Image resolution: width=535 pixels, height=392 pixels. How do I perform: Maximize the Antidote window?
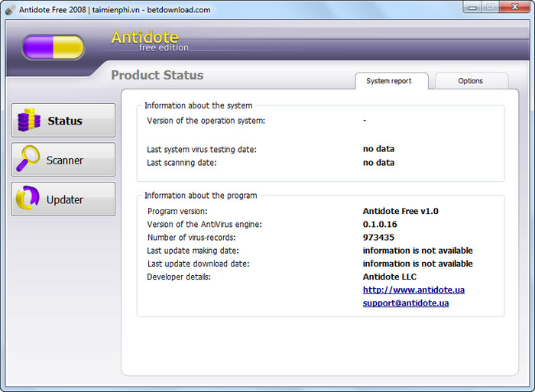click(x=490, y=8)
